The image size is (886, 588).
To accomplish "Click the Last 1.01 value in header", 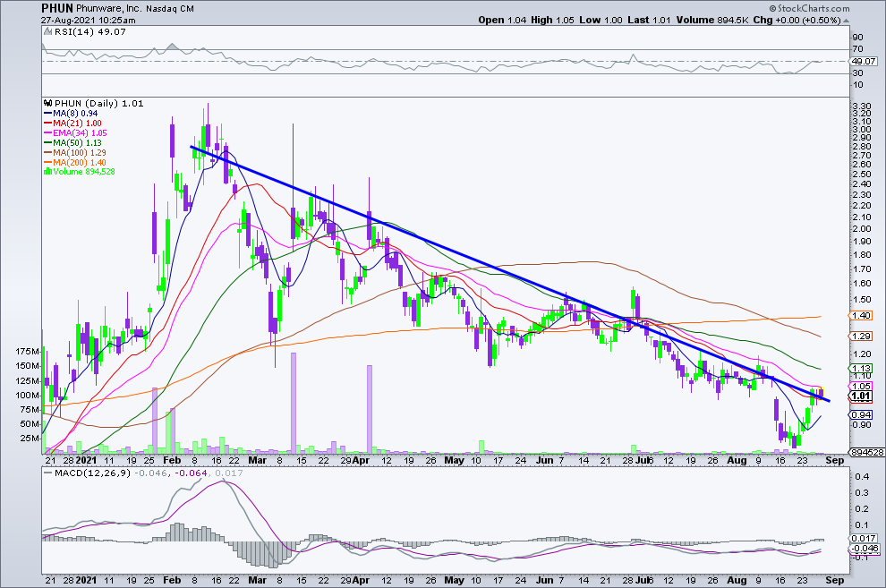I will tap(649, 20).
